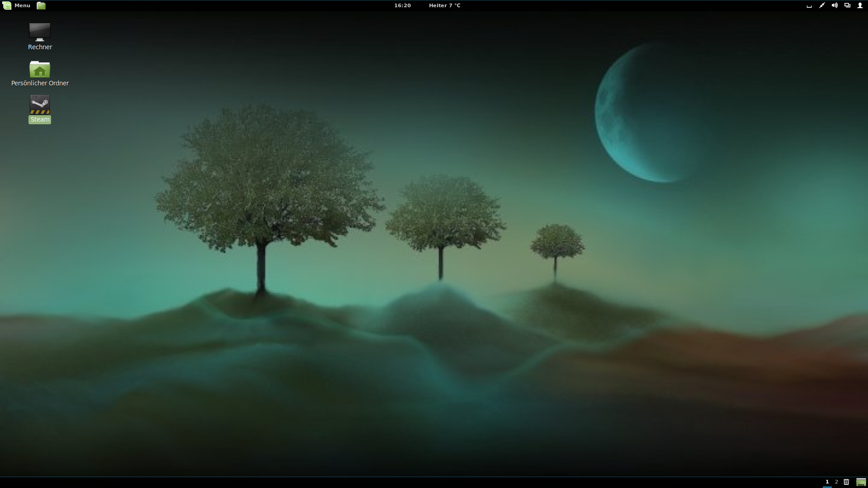The width and height of the screenshot is (868, 488).
Task: Open the trash bin in bottom panel
Action: [846, 482]
